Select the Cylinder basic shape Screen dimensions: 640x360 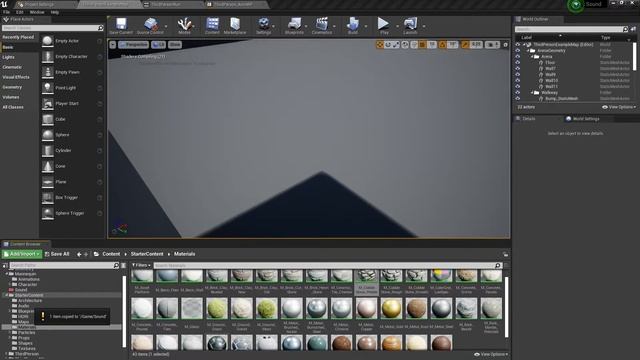[72, 151]
